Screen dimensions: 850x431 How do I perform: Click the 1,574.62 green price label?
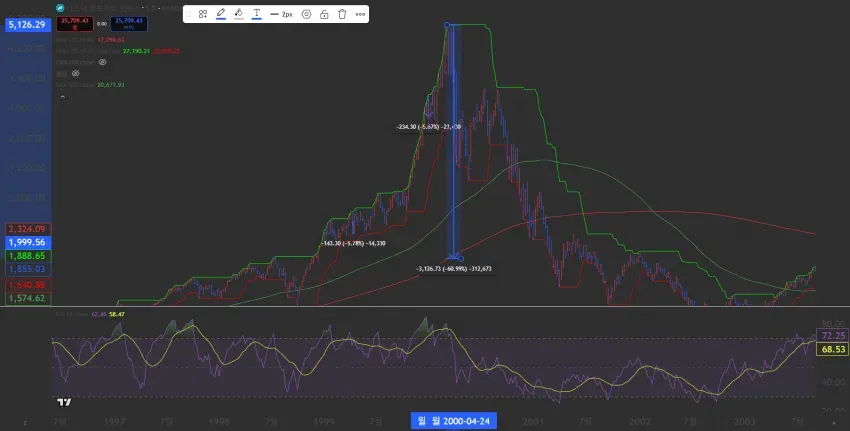click(27, 298)
